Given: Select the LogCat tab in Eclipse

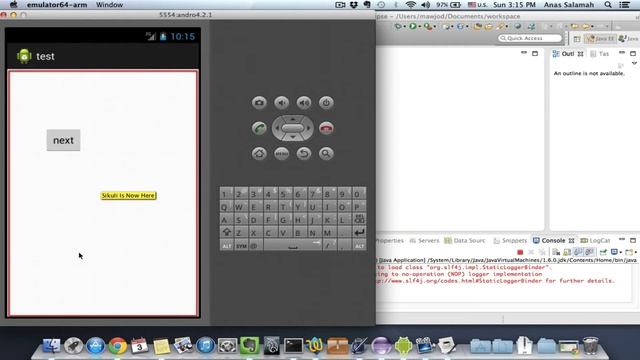Looking at the screenshot, I should point(595,240).
